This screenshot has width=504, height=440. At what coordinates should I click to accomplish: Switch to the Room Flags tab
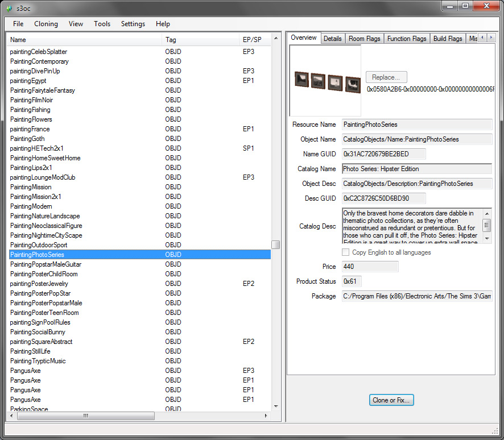coord(364,39)
